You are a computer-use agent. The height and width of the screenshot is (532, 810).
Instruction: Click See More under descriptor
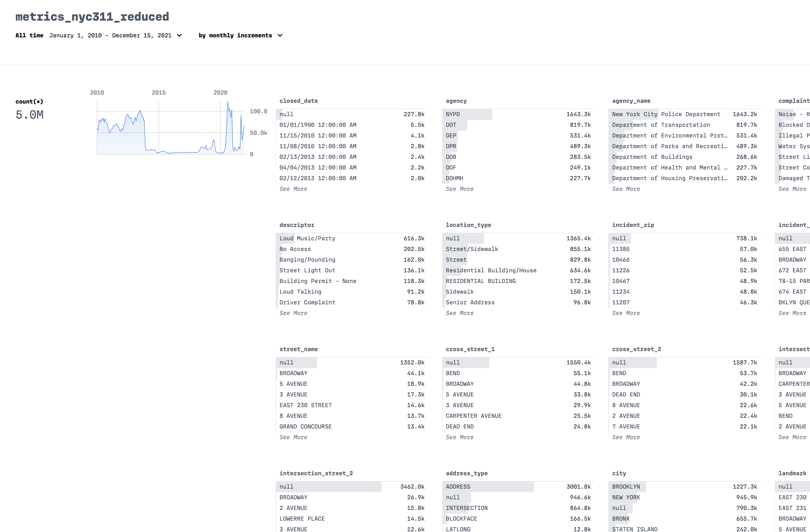tap(293, 313)
